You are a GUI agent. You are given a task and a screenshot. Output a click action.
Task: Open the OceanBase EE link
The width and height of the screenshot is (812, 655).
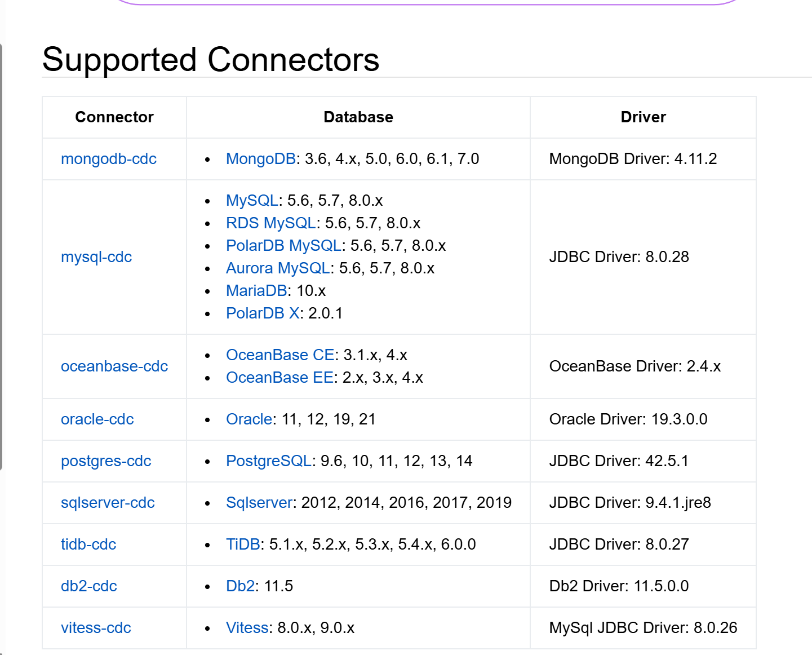point(279,378)
